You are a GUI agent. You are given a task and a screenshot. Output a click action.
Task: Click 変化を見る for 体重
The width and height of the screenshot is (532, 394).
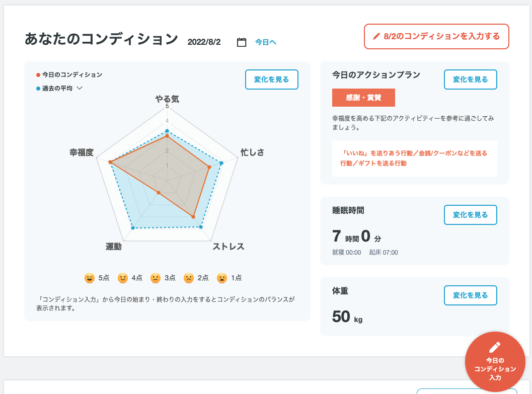[470, 295]
